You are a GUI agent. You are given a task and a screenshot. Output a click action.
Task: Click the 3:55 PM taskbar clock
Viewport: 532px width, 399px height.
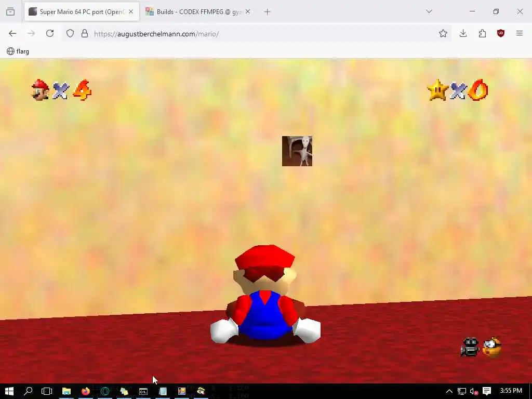[511, 391]
